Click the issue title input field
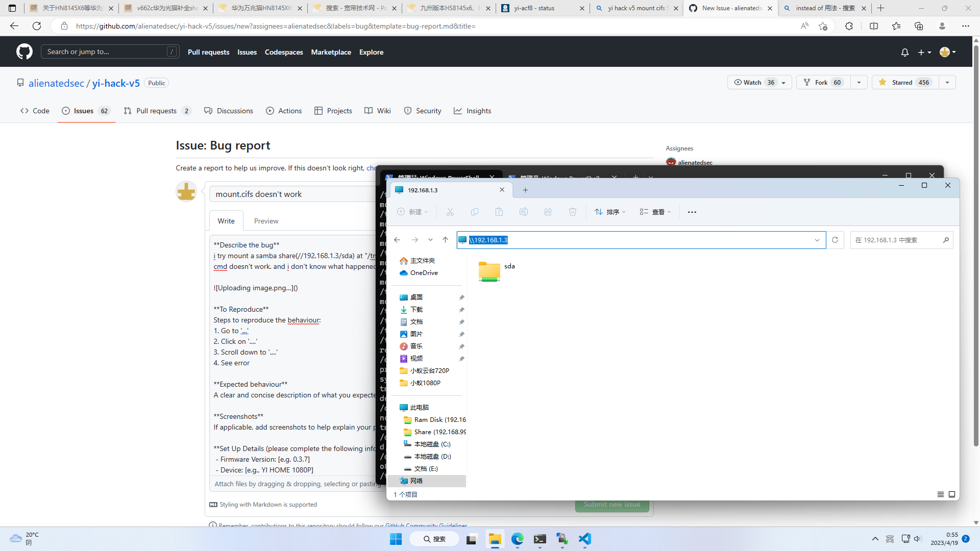 tap(291, 194)
